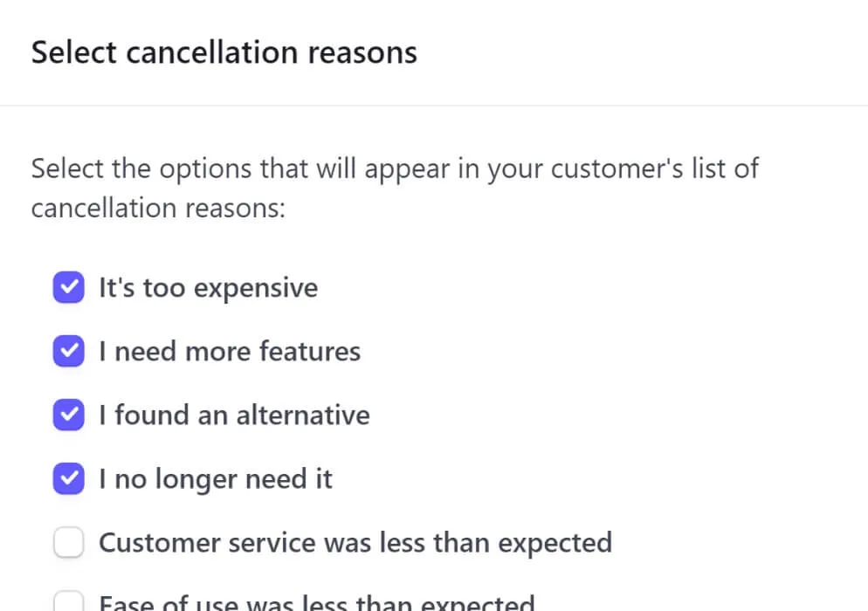Enable the "Customer service was less than expected" checkbox

tap(69, 543)
